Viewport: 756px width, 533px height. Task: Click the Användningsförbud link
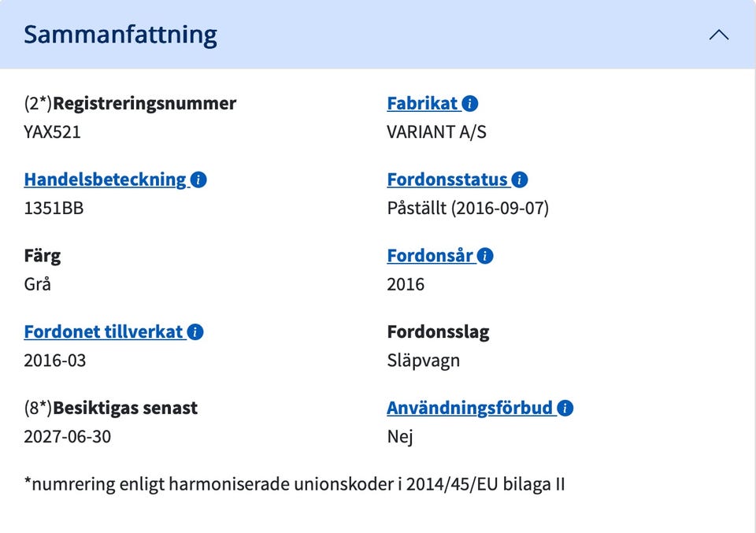[x=470, y=409]
